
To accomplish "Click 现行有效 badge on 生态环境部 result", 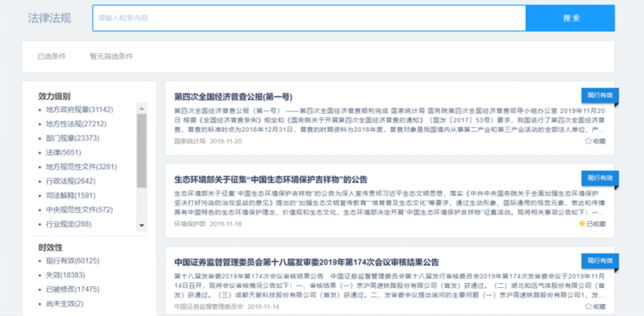I will point(600,178).
